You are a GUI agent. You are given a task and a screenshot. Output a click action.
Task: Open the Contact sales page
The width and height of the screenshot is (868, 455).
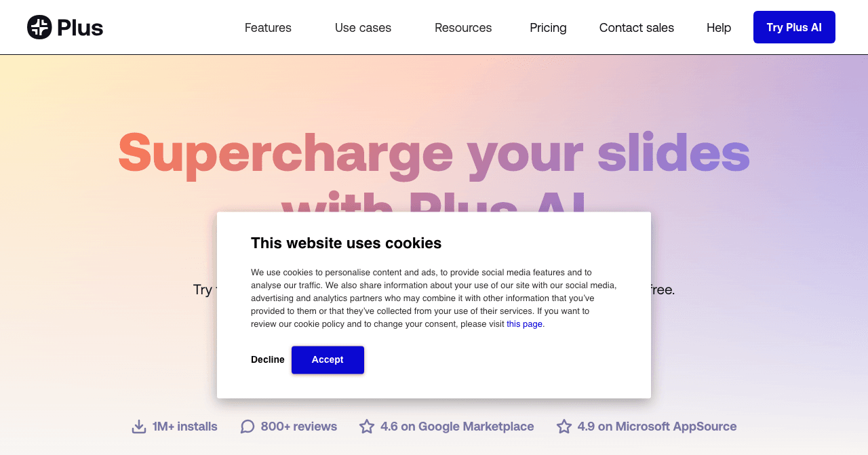(637, 28)
